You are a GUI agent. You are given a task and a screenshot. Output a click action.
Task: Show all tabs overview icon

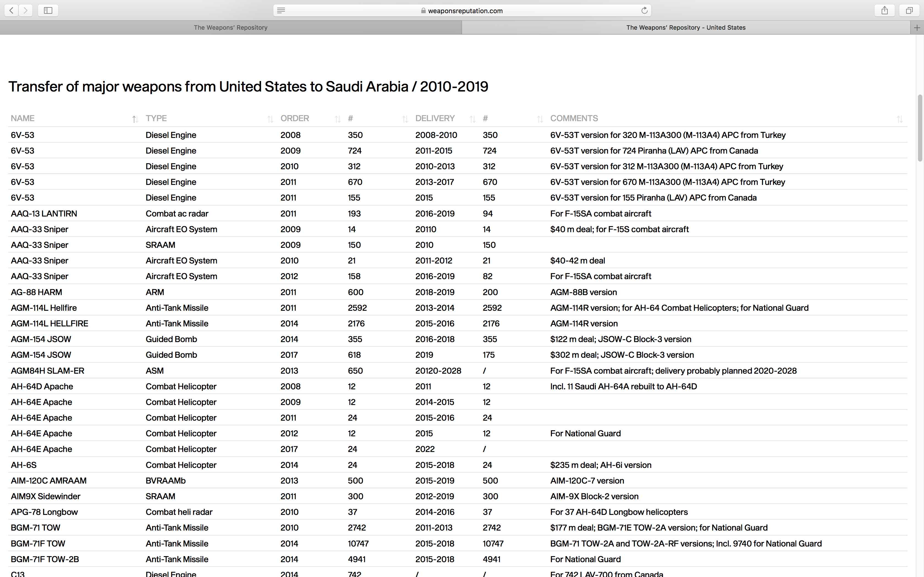tap(909, 10)
